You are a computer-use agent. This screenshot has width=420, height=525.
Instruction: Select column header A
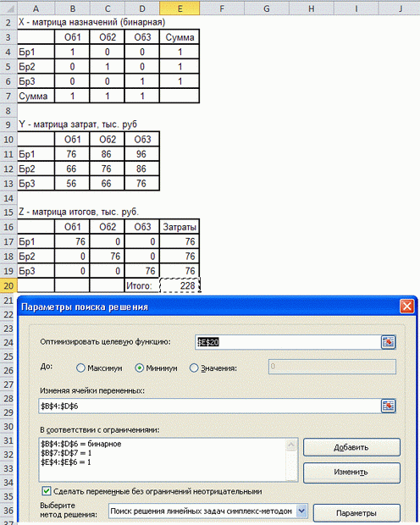click(x=36, y=8)
